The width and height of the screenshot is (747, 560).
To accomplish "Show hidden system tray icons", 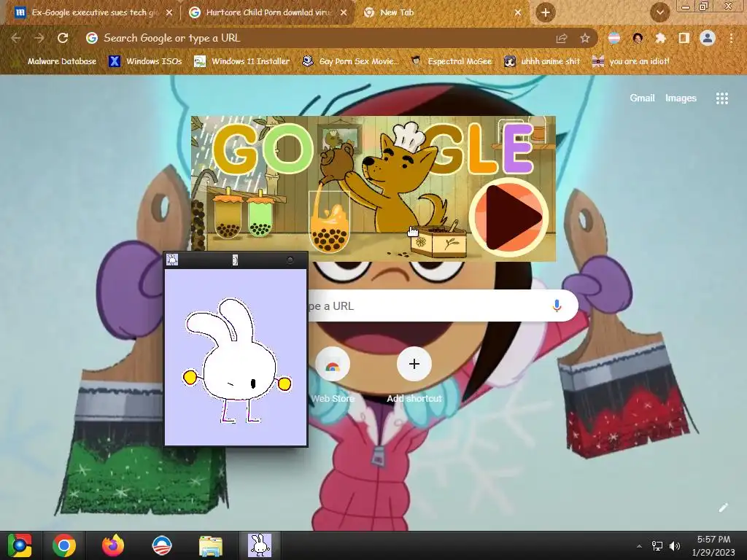I will pyautogui.click(x=639, y=546).
